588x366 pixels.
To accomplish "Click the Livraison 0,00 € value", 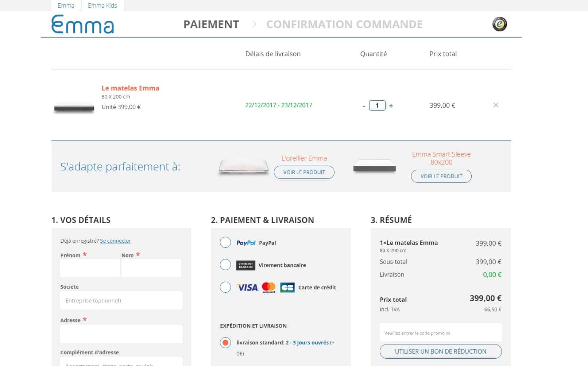I will coord(492,274).
